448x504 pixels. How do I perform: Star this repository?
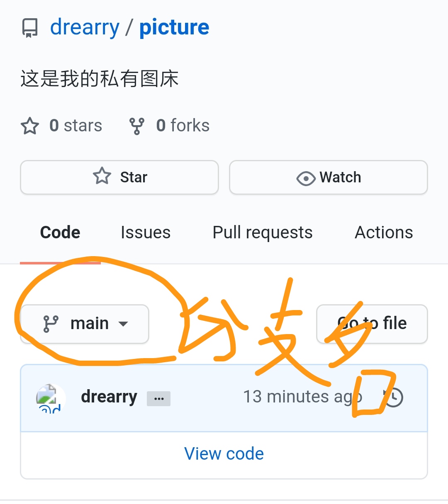click(x=119, y=177)
